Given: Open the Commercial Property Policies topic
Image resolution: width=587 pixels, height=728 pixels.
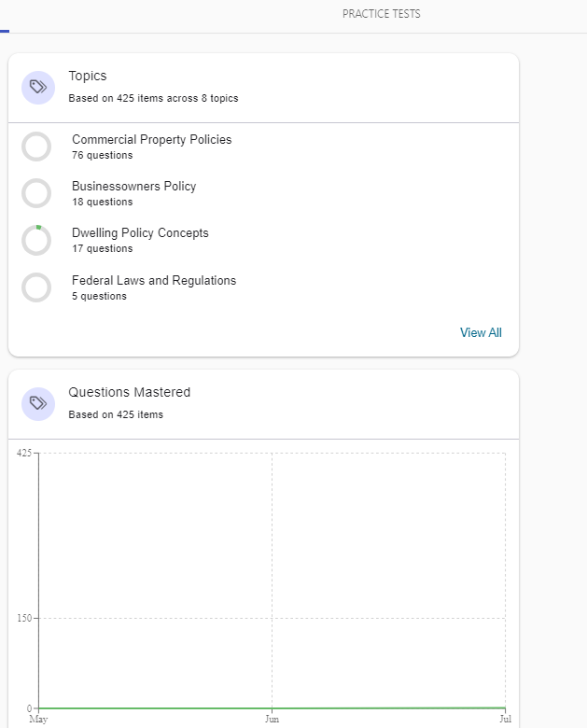Looking at the screenshot, I should click(151, 140).
